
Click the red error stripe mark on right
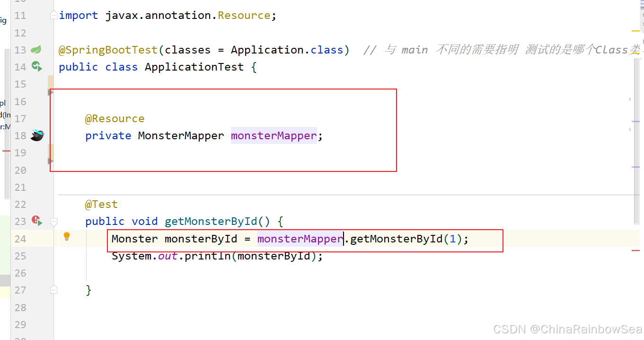pyautogui.click(x=635, y=251)
